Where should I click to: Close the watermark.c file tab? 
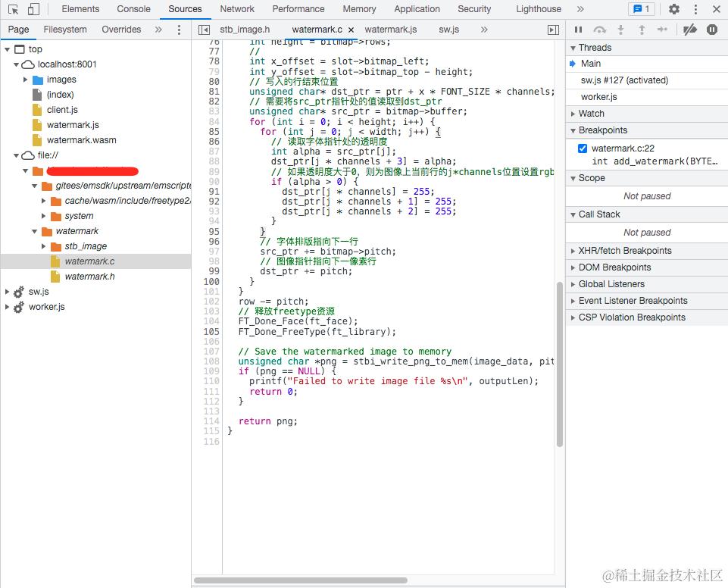point(351,30)
